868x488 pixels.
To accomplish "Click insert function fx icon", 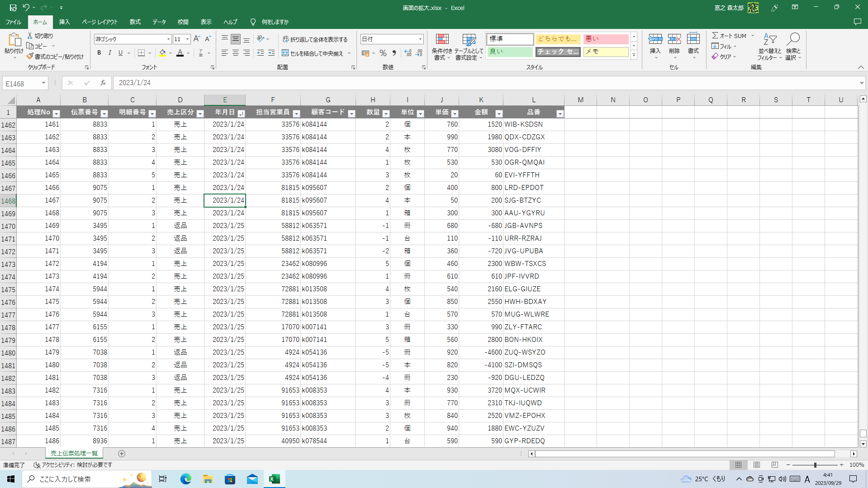I will click(103, 83).
